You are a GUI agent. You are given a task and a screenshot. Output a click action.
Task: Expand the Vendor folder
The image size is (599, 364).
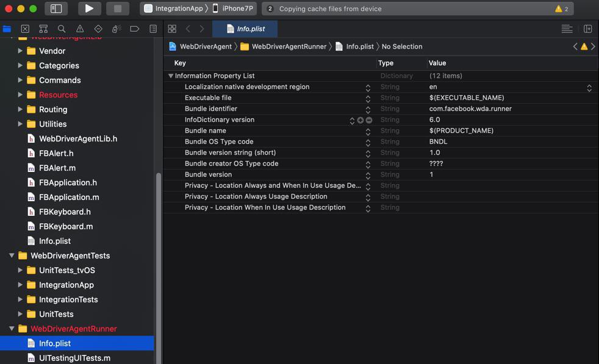click(20, 51)
